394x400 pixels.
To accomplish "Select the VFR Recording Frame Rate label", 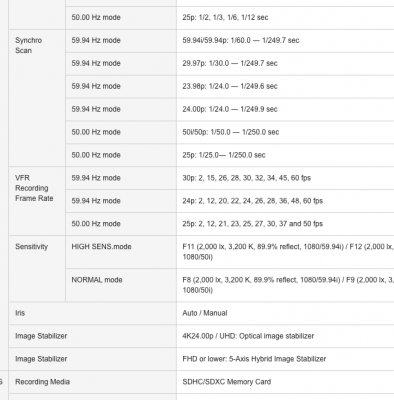I will (34, 188).
